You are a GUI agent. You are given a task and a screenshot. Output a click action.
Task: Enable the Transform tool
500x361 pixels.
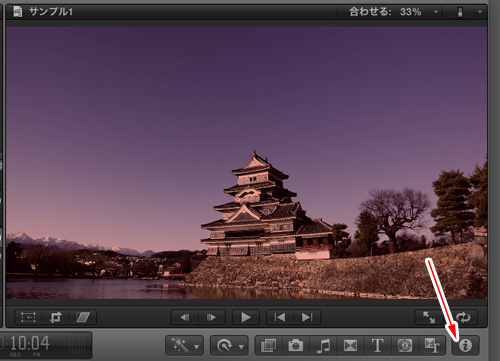point(28,317)
